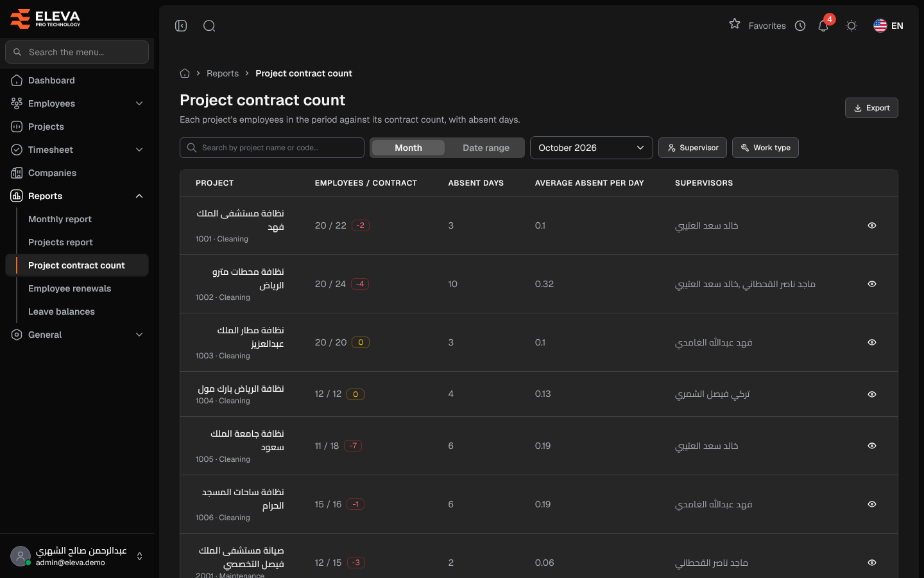The image size is (924, 578).
Task: View details for project 1004 eye icon
Action: [872, 394]
